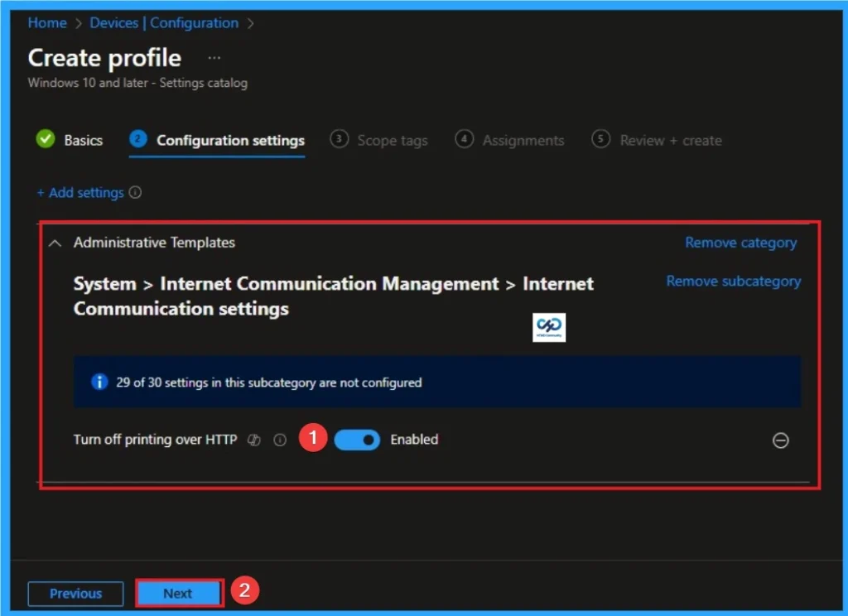Click the dual-policy icon next to the HTTP setting
This screenshot has height=616, width=848.
(253, 440)
